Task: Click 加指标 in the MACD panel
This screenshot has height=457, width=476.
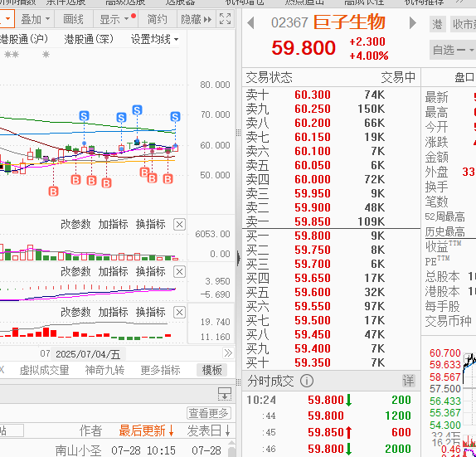Action: tap(114, 271)
